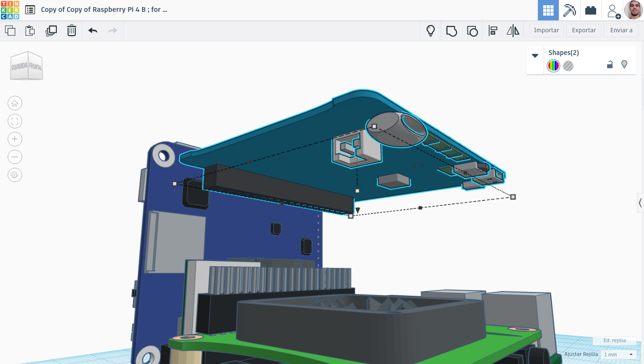The width and height of the screenshot is (644, 364).
Task: Select the striped hole swatch
Action: coord(568,66)
